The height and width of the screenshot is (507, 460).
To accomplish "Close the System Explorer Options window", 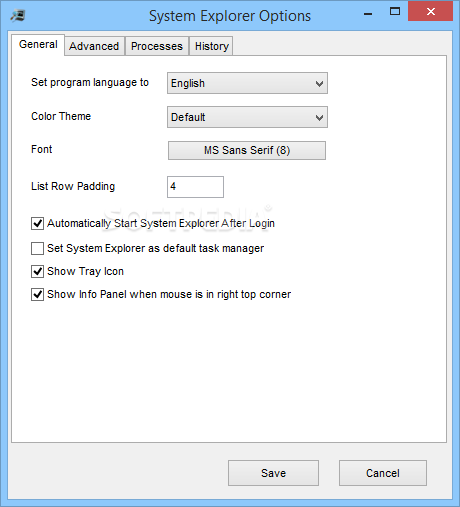I will pyautogui.click(x=430, y=12).
